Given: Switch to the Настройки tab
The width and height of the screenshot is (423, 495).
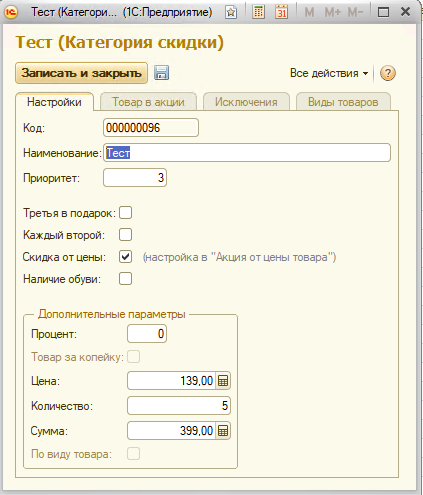Looking at the screenshot, I should (x=54, y=102).
